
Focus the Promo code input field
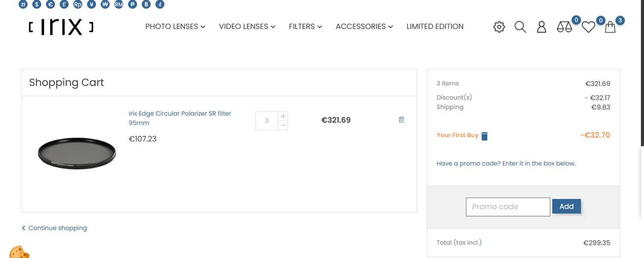507,207
